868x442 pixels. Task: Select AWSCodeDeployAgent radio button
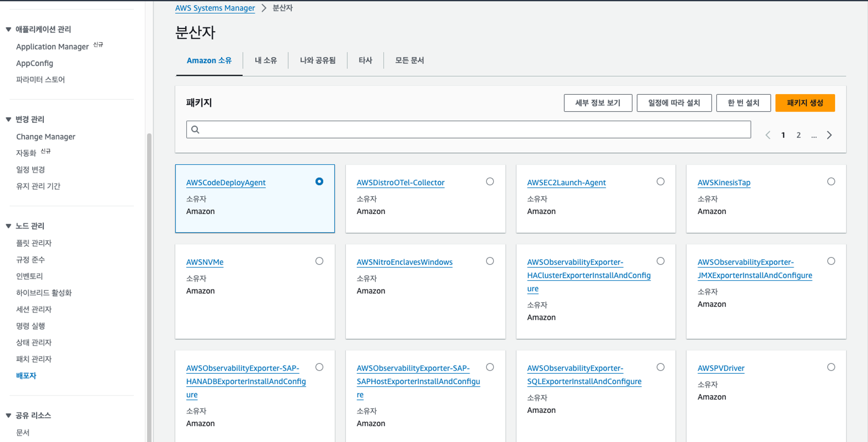tap(319, 181)
